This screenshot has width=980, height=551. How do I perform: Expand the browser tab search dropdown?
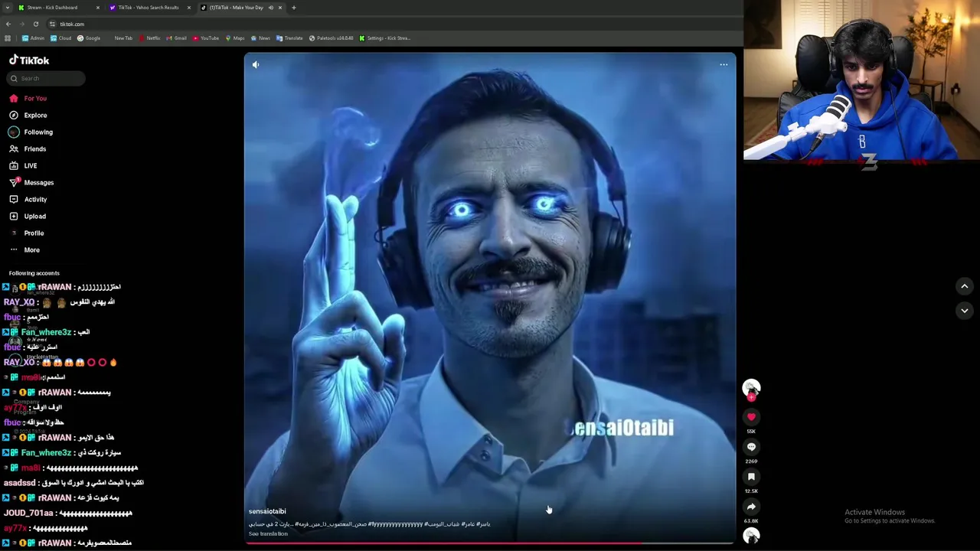click(8, 8)
